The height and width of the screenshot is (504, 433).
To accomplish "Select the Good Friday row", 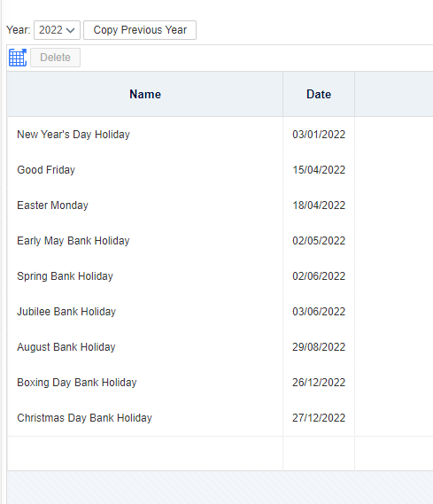I will (x=220, y=170).
